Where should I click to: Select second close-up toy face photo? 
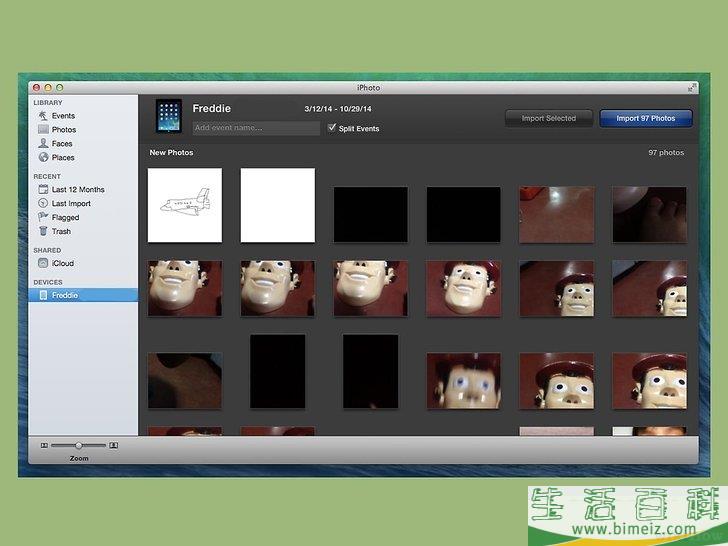point(278,288)
